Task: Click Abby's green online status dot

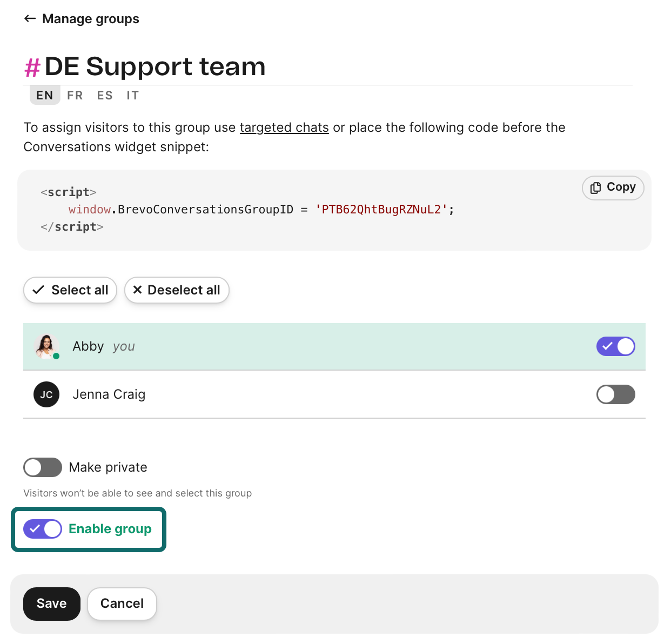Action: click(56, 357)
